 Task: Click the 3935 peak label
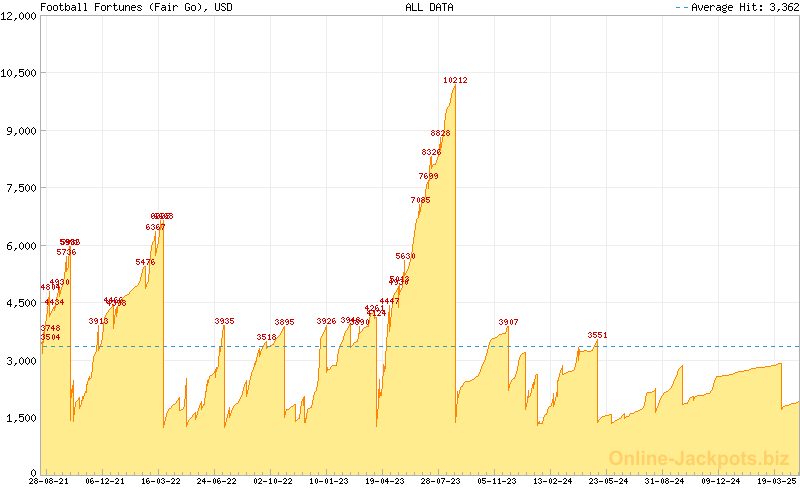point(224,321)
